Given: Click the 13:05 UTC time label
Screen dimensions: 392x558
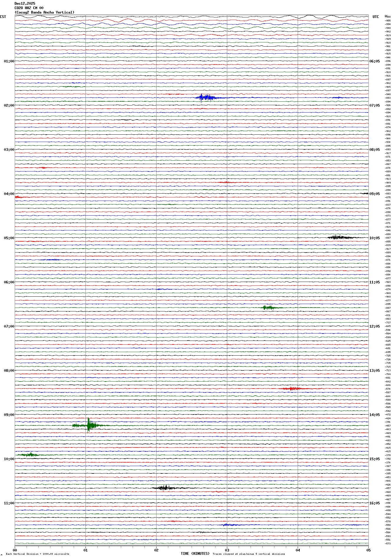Looking at the screenshot, I should (375, 371).
